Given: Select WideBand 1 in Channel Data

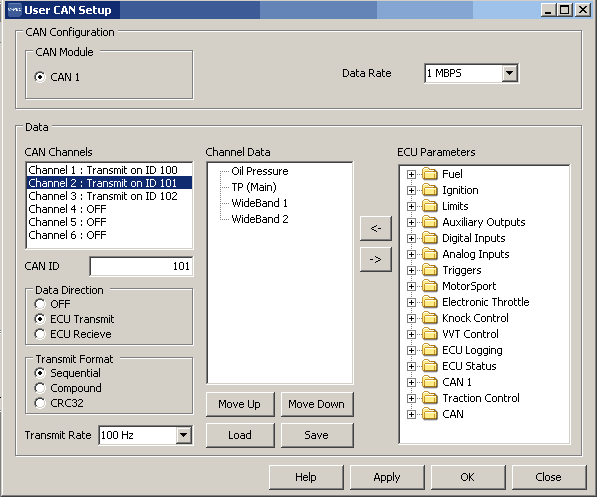Looking at the screenshot, I should (x=259, y=203).
